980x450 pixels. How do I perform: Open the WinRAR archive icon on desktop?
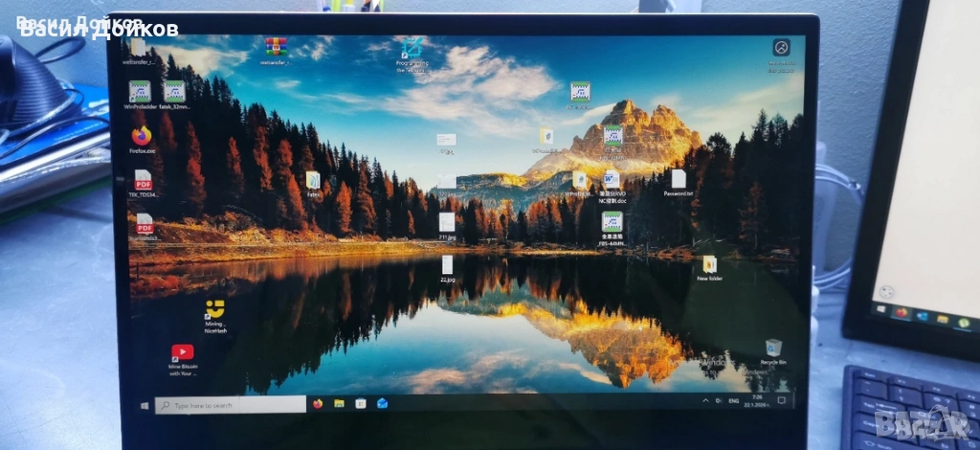point(276,46)
